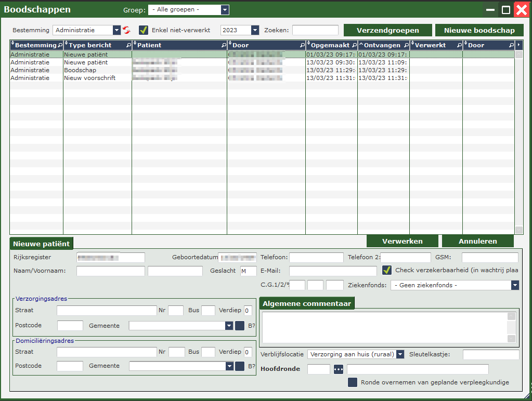
Task: Click the search icon in Verwerkt column header
Action: tap(458, 45)
